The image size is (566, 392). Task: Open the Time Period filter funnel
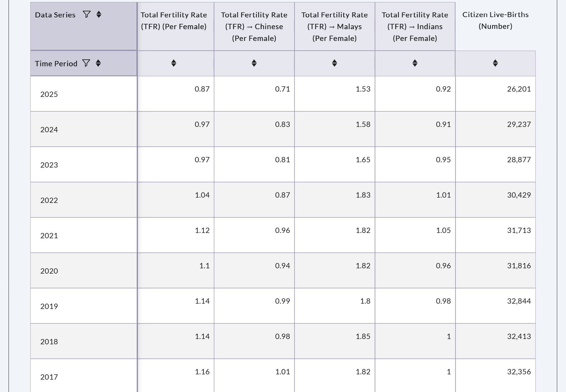coord(86,63)
